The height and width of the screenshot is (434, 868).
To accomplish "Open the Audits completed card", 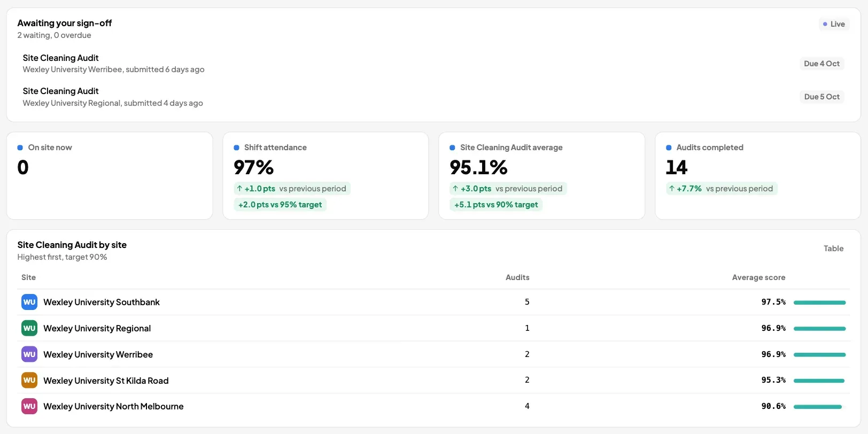I will 757,176.
